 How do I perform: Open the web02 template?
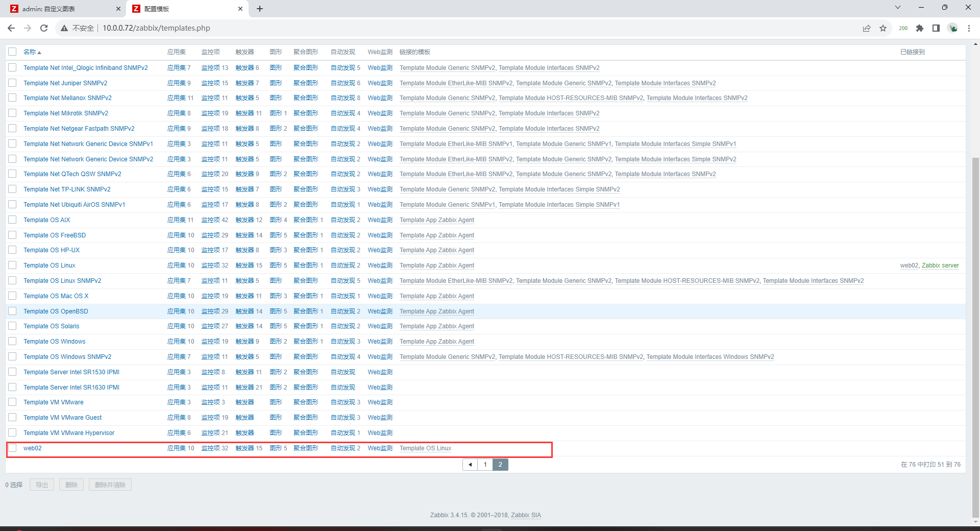(x=33, y=448)
